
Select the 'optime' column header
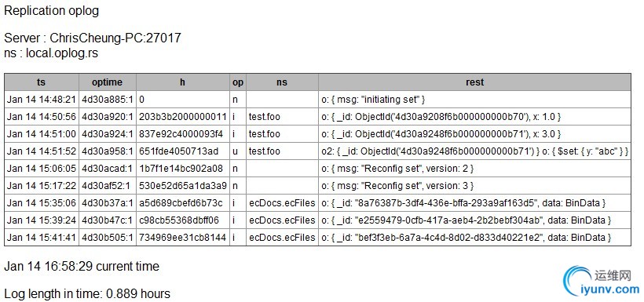tap(107, 82)
